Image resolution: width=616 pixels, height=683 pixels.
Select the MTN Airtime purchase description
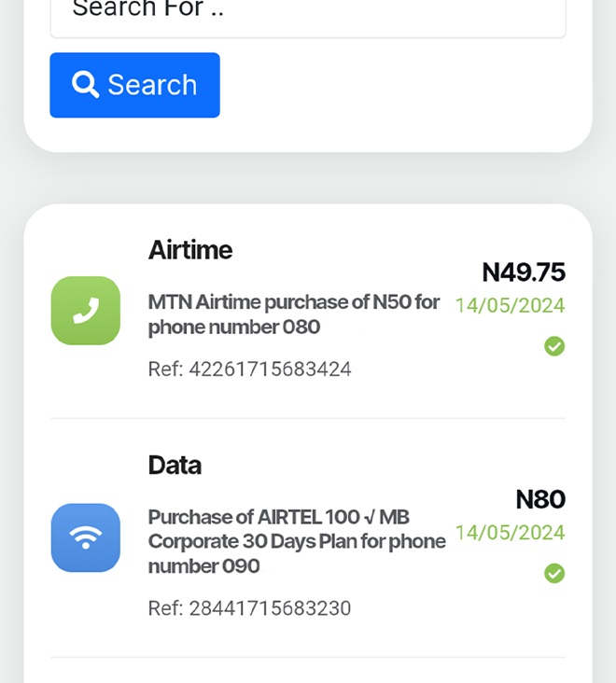[293, 314]
